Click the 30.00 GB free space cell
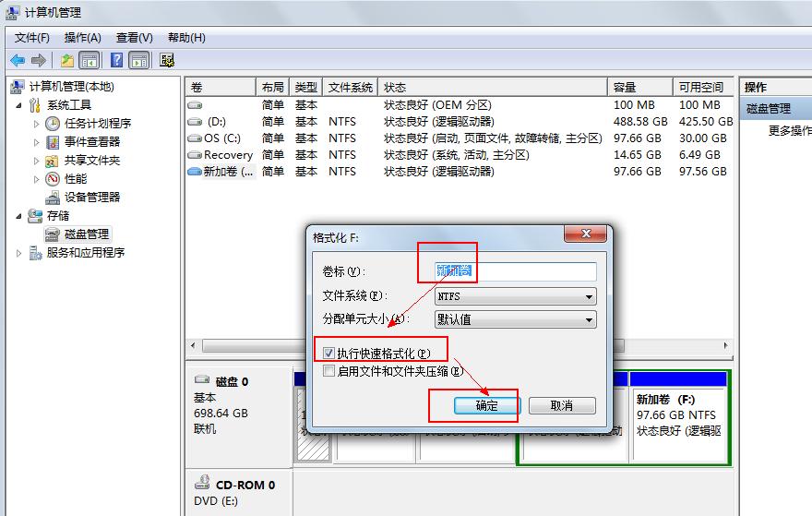Viewport: 812px width, 516px height. (703, 138)
